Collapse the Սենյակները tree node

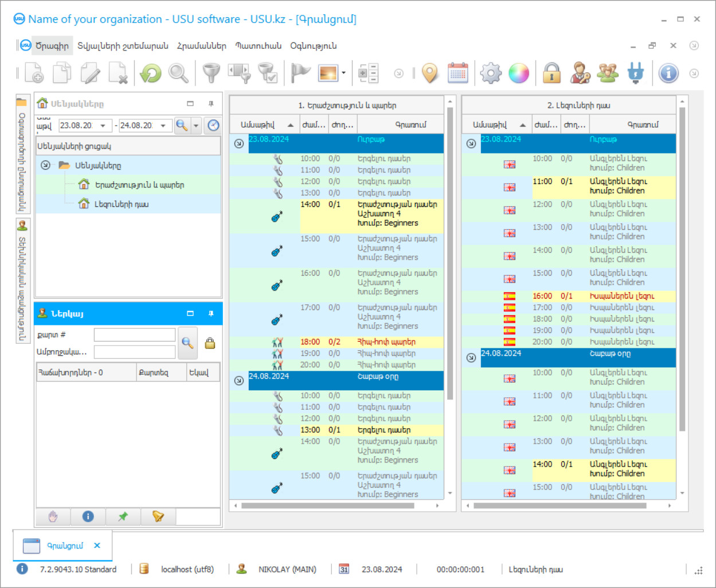tap(45, 166)
